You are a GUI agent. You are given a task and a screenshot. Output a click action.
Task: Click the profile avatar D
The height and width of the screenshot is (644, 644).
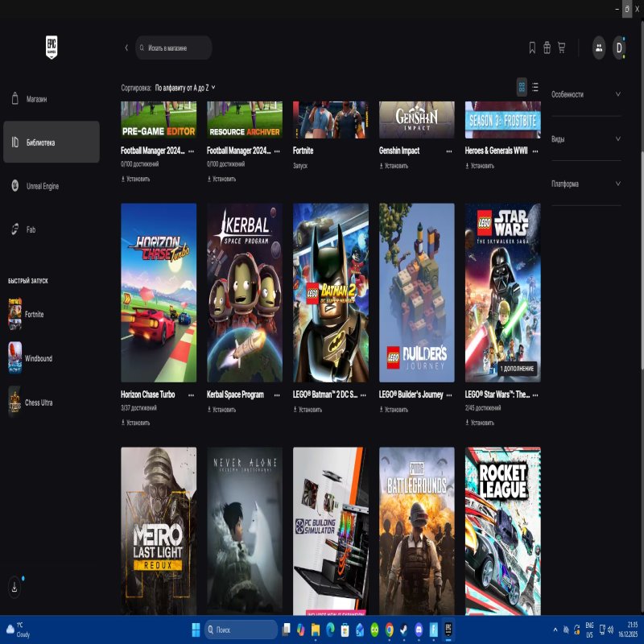(619, 47)
